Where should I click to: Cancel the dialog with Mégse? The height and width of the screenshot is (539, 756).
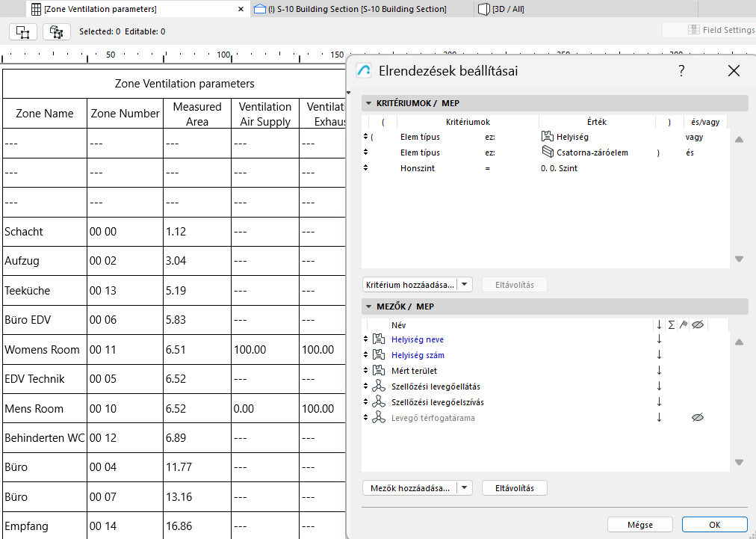[x=639, y=524]
